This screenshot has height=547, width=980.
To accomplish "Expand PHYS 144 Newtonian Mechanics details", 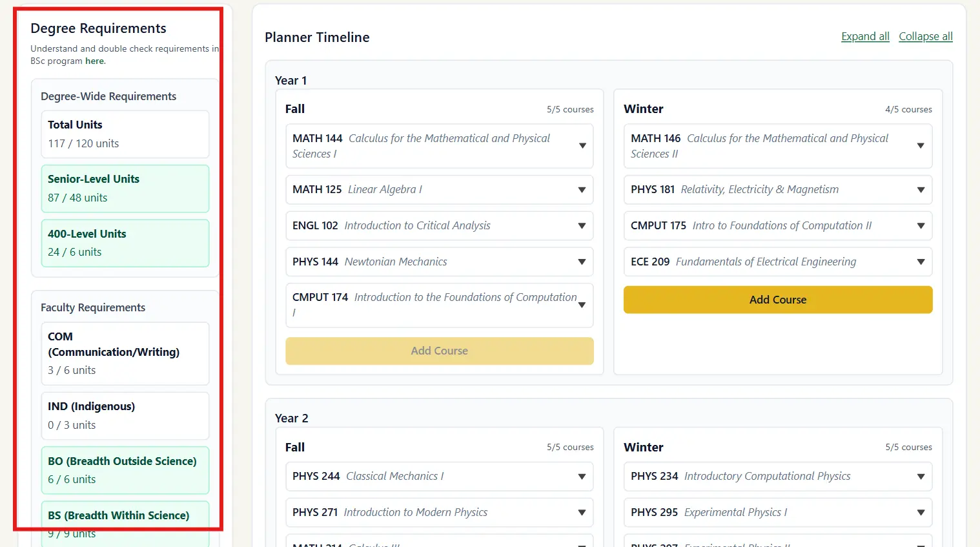I will click(582, 262).
